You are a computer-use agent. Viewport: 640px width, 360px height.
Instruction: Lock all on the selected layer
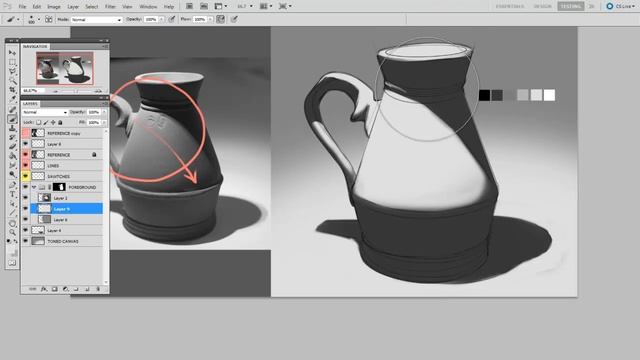tap(60, 122)
